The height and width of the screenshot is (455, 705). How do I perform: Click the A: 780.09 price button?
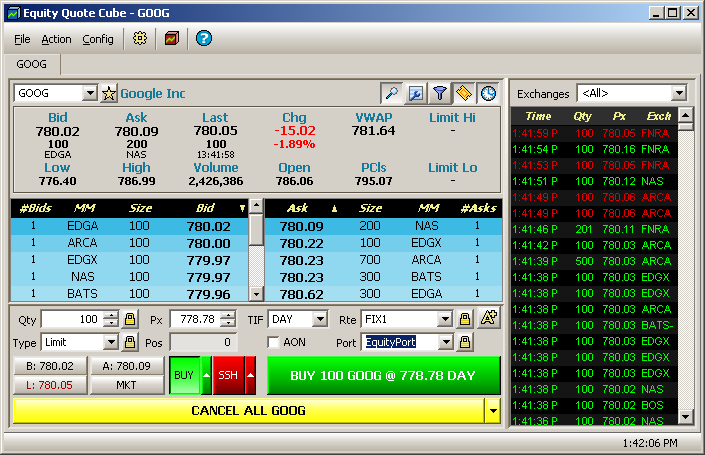[127, 366]
